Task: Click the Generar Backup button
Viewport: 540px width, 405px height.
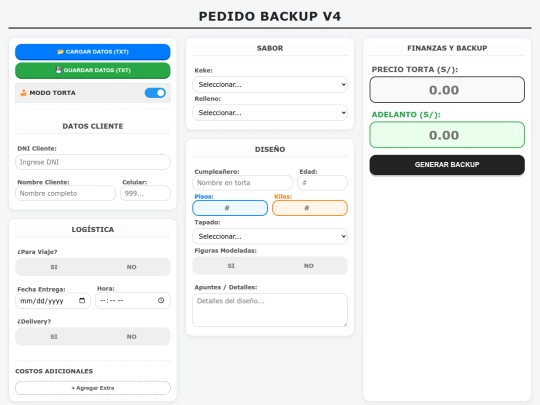Action: (447, 165)
